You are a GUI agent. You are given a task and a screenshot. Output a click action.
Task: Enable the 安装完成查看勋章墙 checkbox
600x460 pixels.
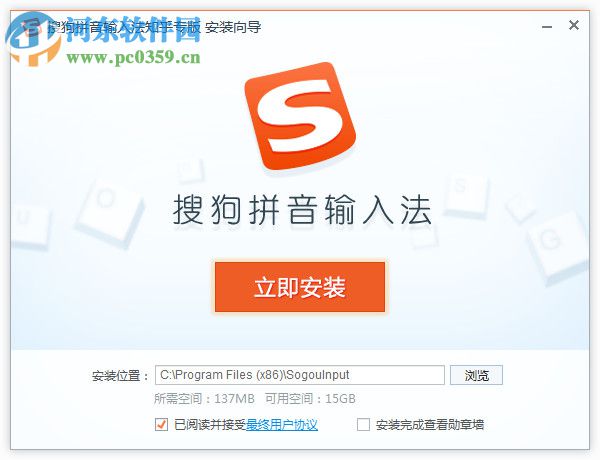(x=363, y=424)
